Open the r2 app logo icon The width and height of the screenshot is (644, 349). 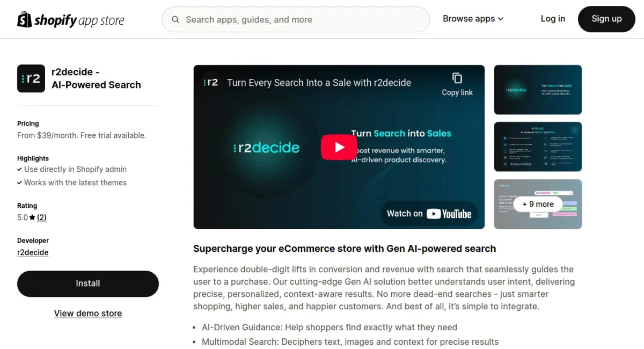click(x=31, y=78)
